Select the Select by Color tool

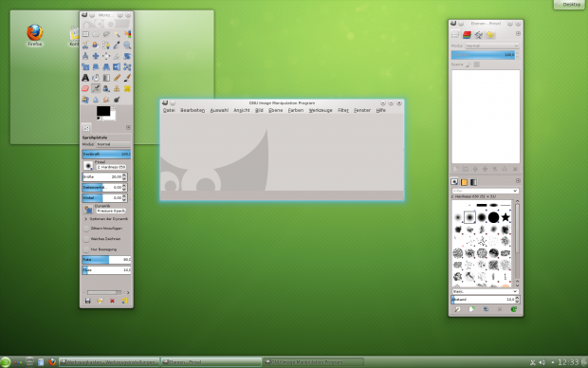click(127, 34)
